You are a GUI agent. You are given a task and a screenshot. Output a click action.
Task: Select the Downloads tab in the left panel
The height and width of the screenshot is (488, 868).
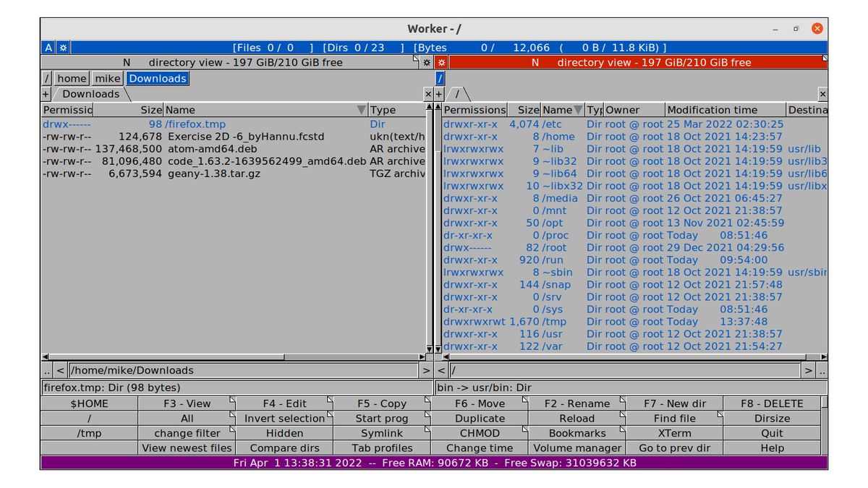click(89, 94)
